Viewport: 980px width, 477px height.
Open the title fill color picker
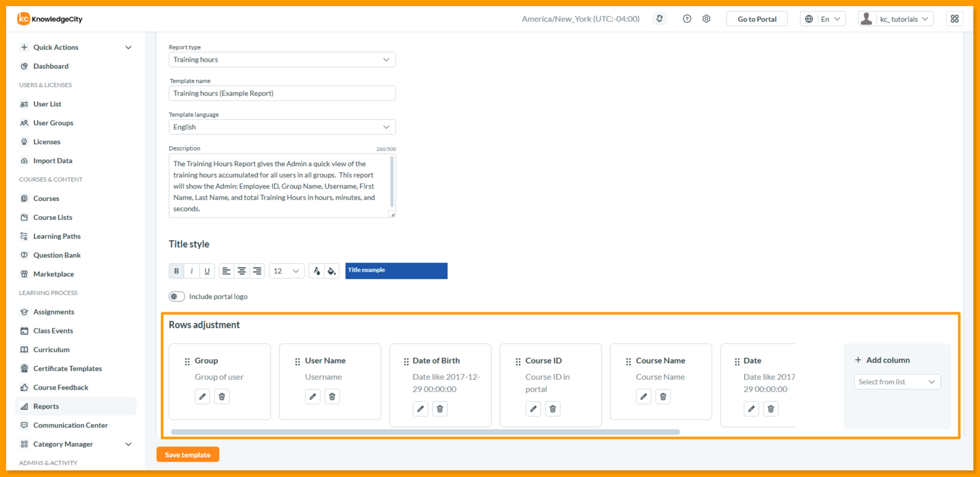click(x=331, y=271)
